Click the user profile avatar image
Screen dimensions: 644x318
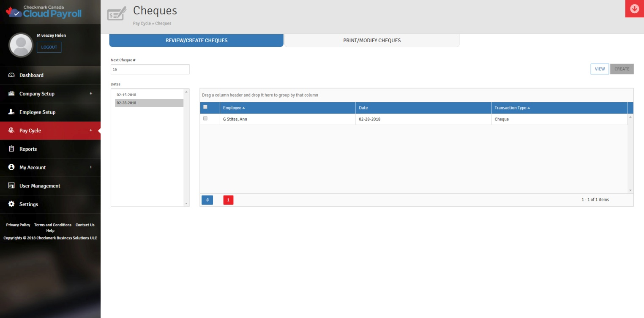point(21,45)
